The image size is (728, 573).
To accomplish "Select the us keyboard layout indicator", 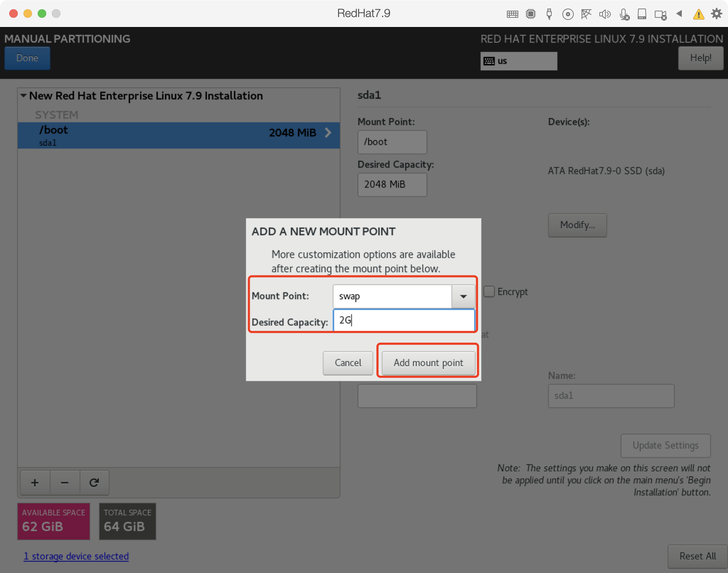I will tap(518, 61).
